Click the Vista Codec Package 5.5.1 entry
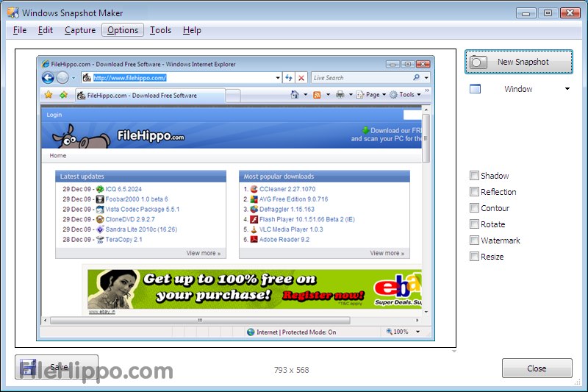This screenshot has width=588, height=392. pyautogui.click(x=142, y=210)
